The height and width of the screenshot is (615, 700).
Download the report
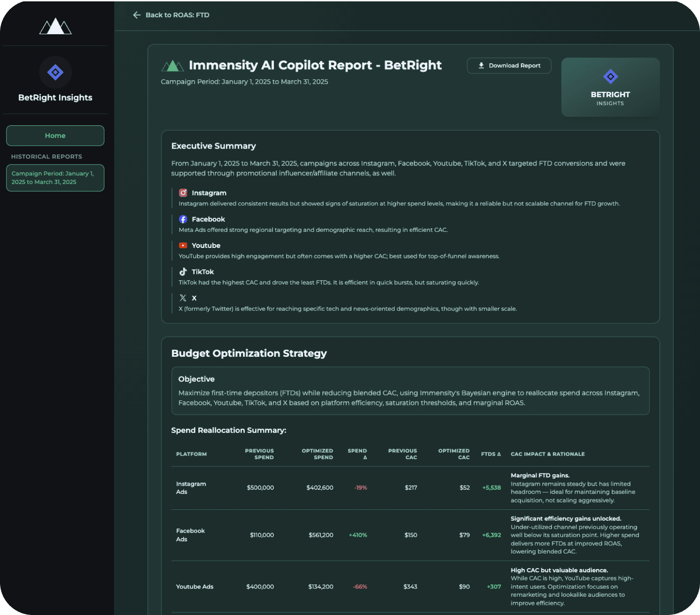tap(509, 66)
